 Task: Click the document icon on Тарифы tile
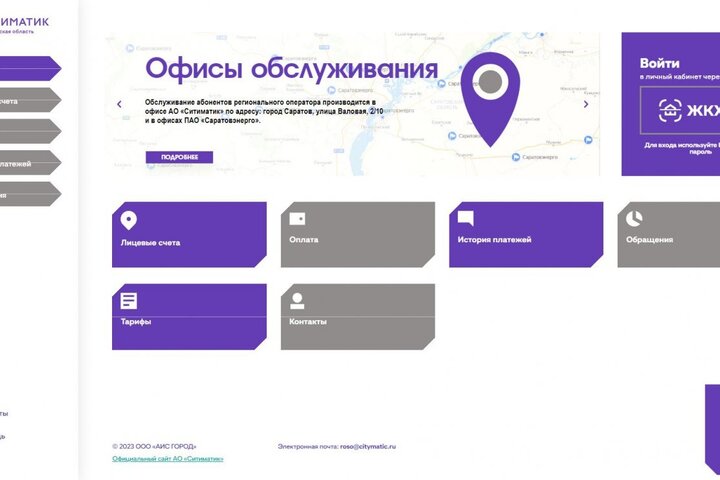tap(129, 301)
